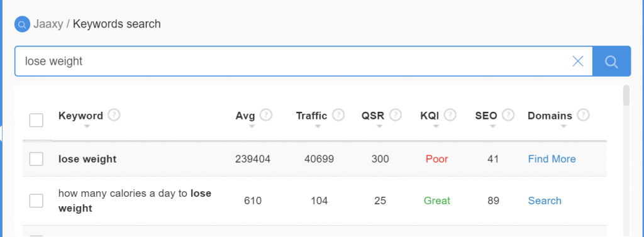Clear the search field with X icon
This screenshot has height=237, width=644.
578,61
